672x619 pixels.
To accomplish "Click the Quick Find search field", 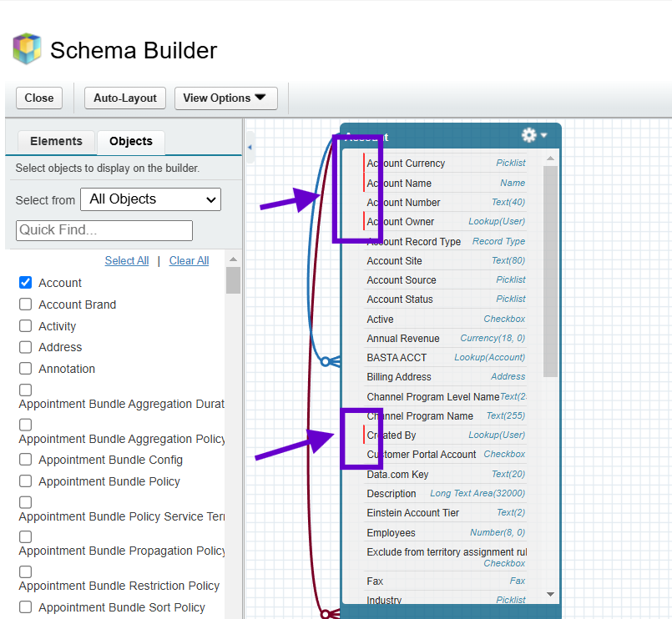I will coord(104,230).
